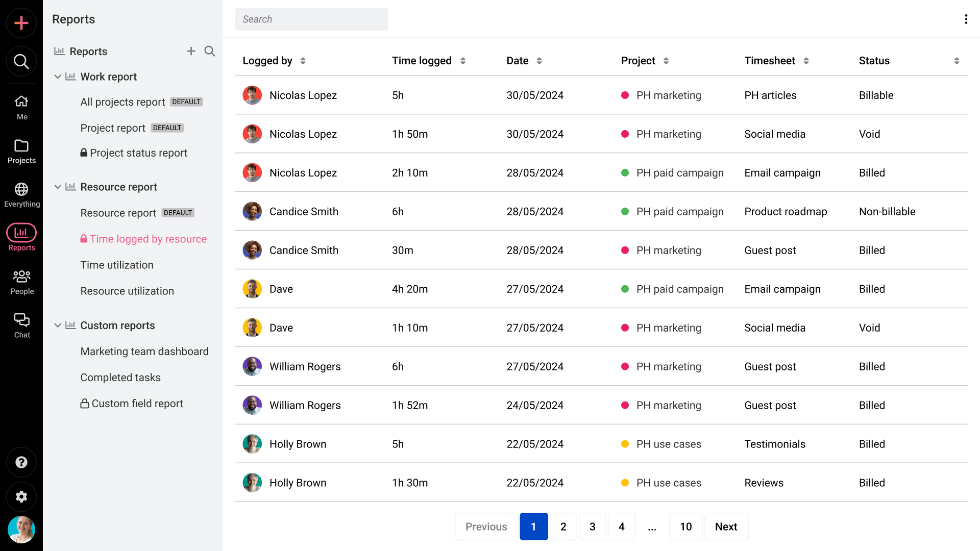Click Dave's avatar in 4h 20m row
Image resolution: width=980 pixels, height=551 pixels.
[x=252, y=289]
